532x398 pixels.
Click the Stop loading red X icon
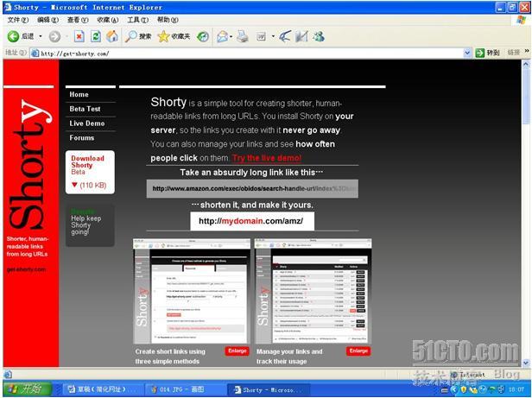point(79,36)
